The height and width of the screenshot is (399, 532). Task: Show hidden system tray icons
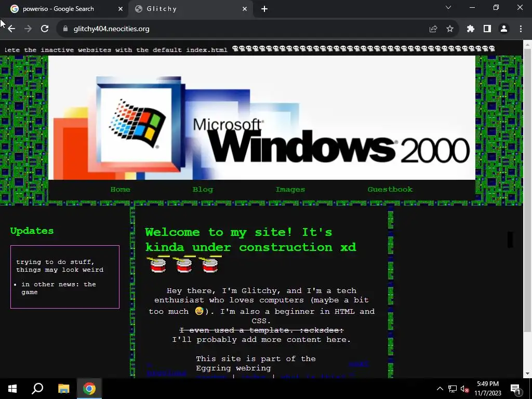(x=440, y=389)
